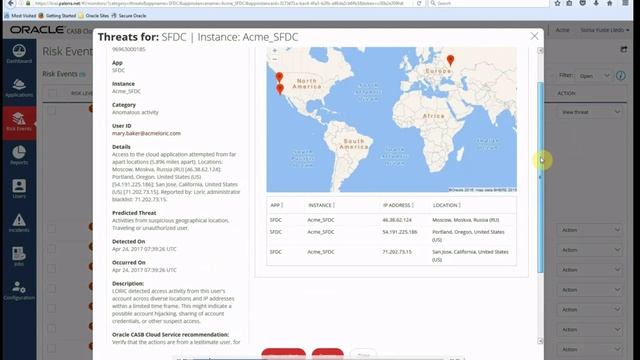Click the blue dialog scrollbar thumb
Viewport: 640px width, 360px height.
pyautogui.click(x=540, y=178)
